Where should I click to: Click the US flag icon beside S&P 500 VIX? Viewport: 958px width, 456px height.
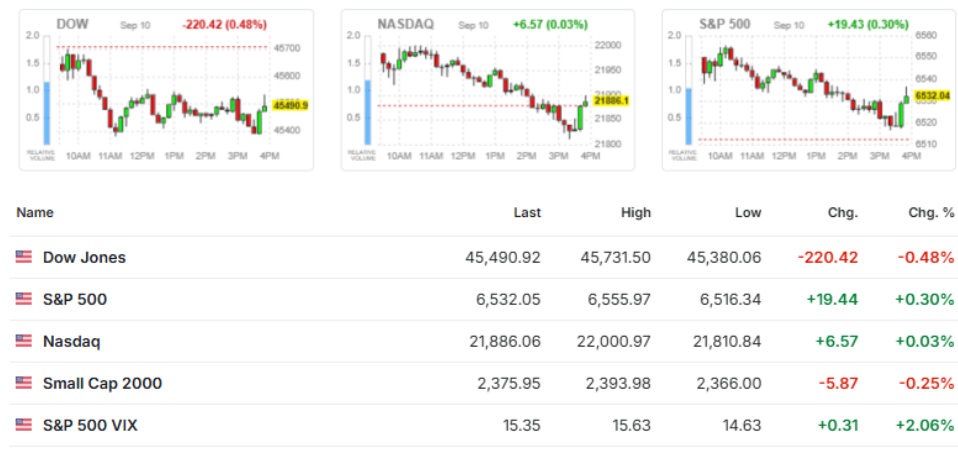(x=23, y=425)
